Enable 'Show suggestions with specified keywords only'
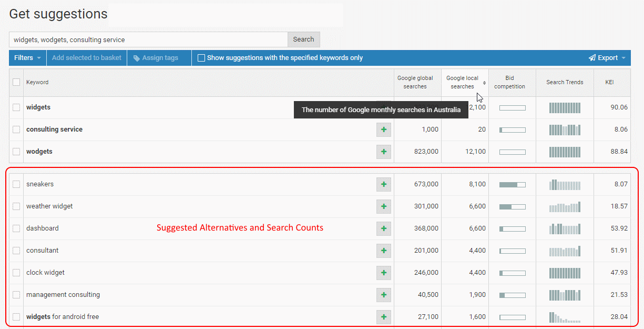 pyautogui.click(x=201, y=58)
